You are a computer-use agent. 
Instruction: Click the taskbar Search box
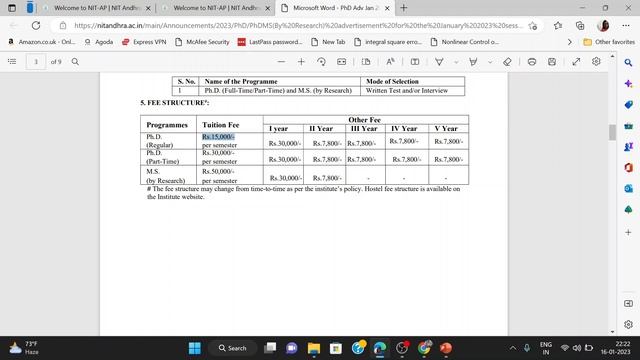point(233,348)
